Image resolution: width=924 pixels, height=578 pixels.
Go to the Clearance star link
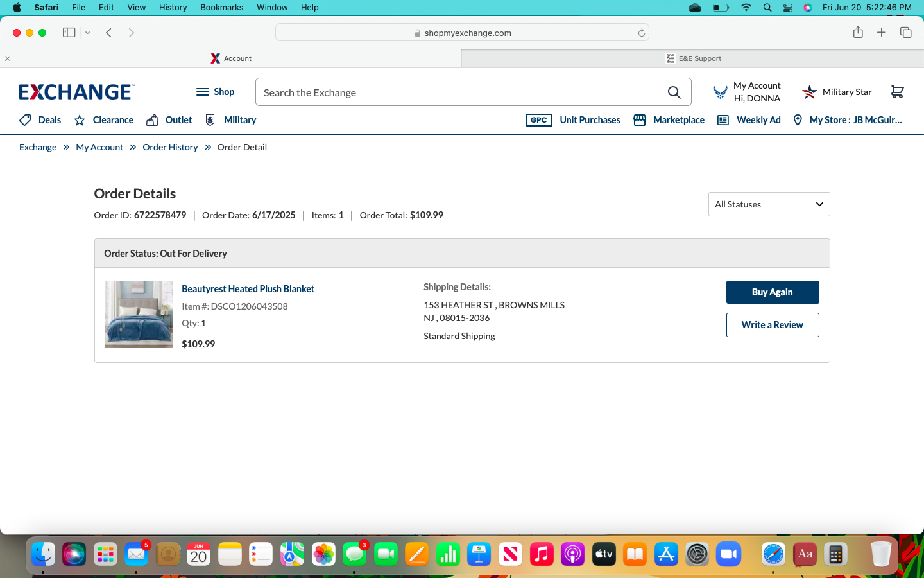[x=104, y=120]
